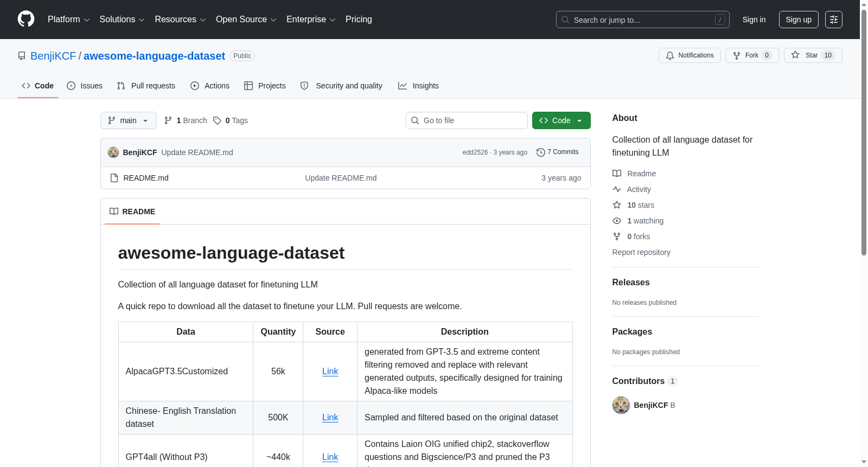Click the Sign up button

pos(799,20)
